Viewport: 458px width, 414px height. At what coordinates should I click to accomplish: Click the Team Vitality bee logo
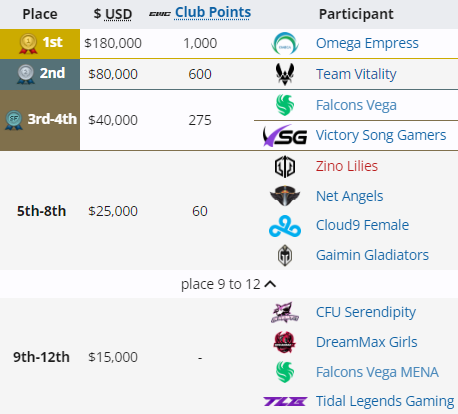tap(285, 74)
